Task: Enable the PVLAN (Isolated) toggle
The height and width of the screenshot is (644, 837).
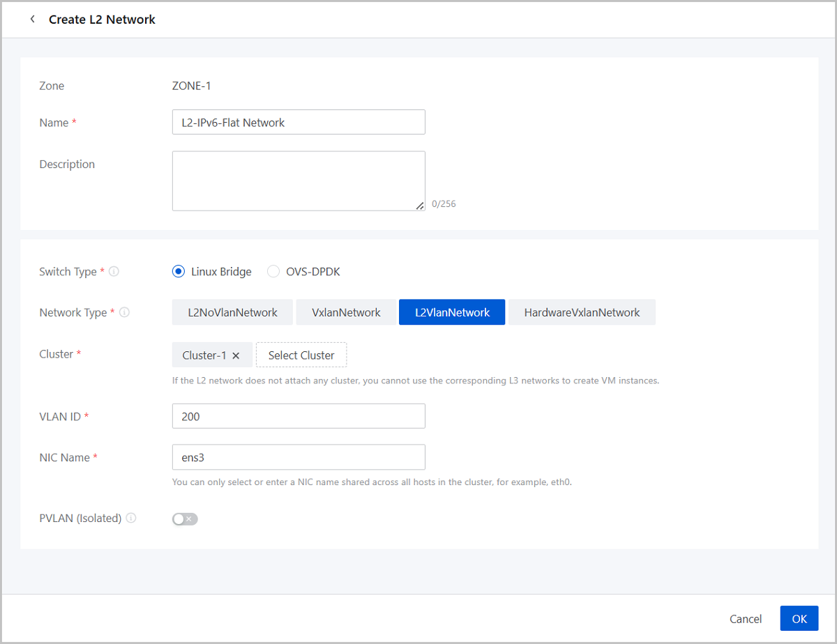Action: click(x=185, y=519)
